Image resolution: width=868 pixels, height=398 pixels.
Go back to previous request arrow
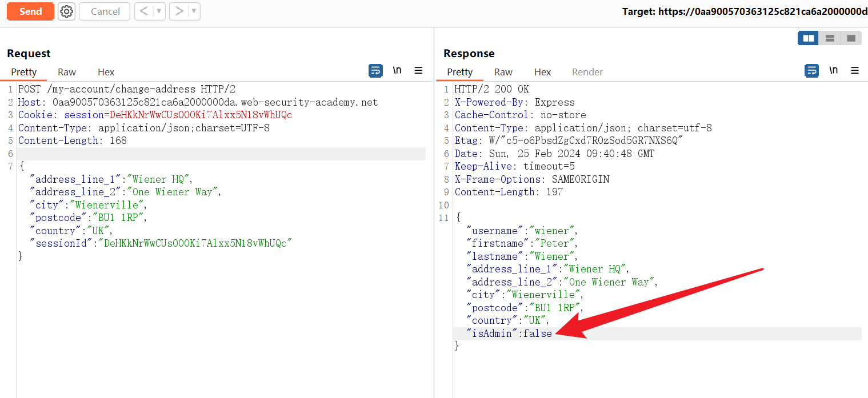[x=144, y=11]
